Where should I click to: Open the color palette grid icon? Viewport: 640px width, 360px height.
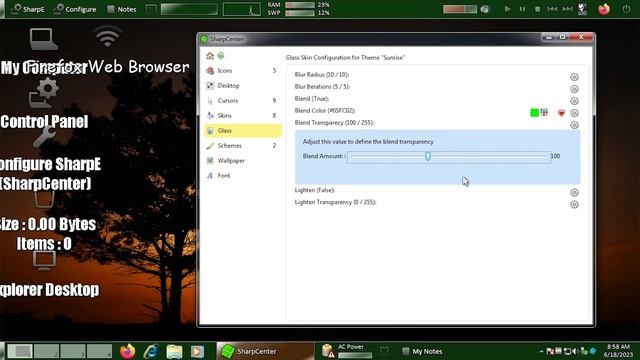544,112
